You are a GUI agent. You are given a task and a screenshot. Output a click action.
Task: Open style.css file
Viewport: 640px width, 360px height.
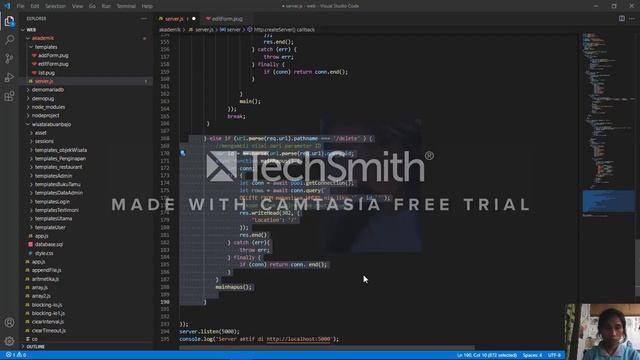click(44, 253)
